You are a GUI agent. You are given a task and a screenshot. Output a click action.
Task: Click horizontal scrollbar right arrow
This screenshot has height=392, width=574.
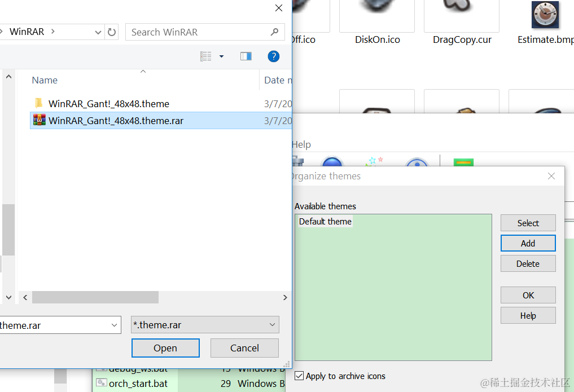click(x=285, y=297)
